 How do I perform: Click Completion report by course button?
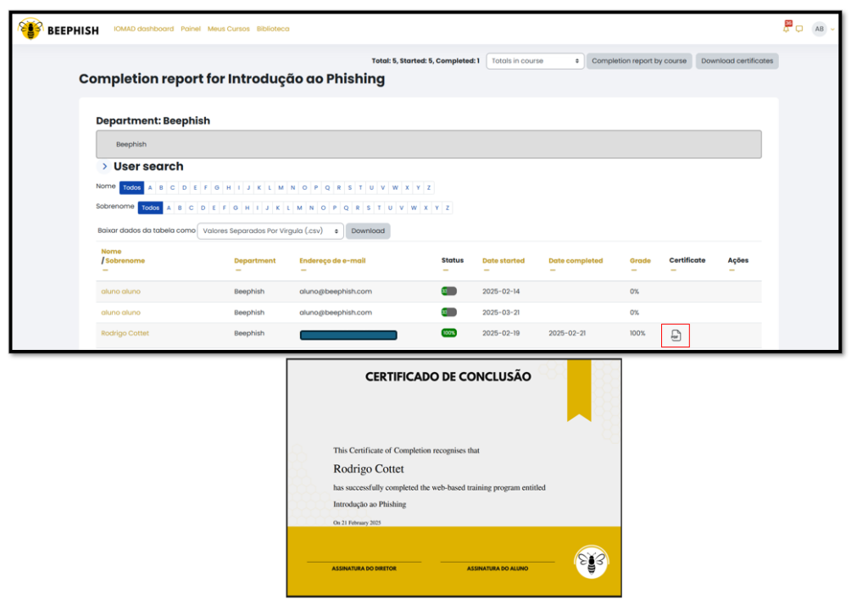639,61
